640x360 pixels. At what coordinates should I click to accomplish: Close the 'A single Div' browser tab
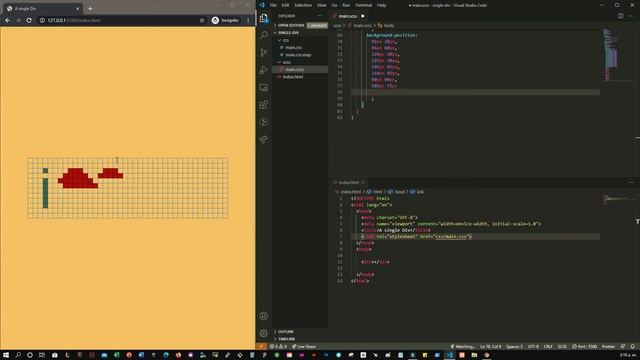click(x=78, y=8)
